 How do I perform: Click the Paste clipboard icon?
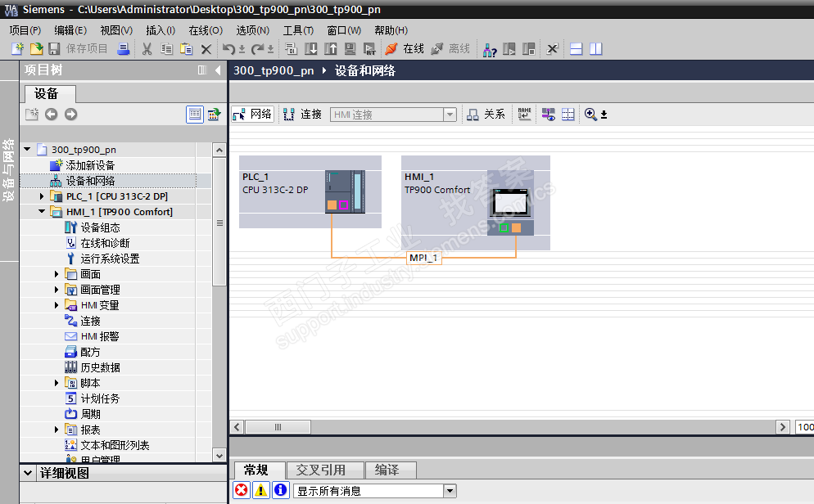click(x=186, y=49)
